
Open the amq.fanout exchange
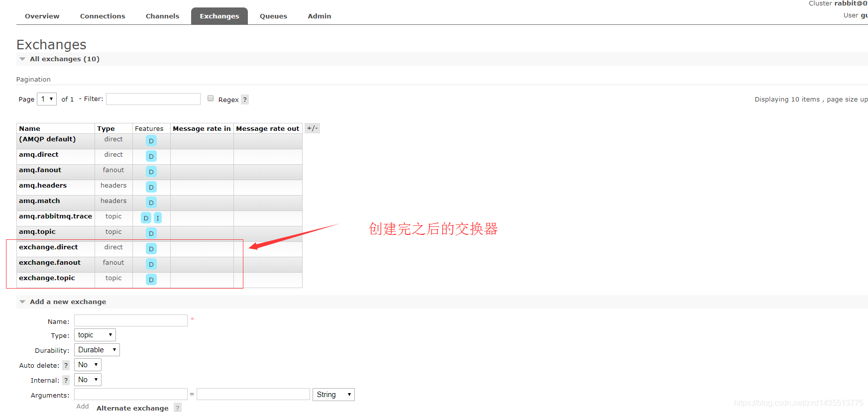(40, 170)
